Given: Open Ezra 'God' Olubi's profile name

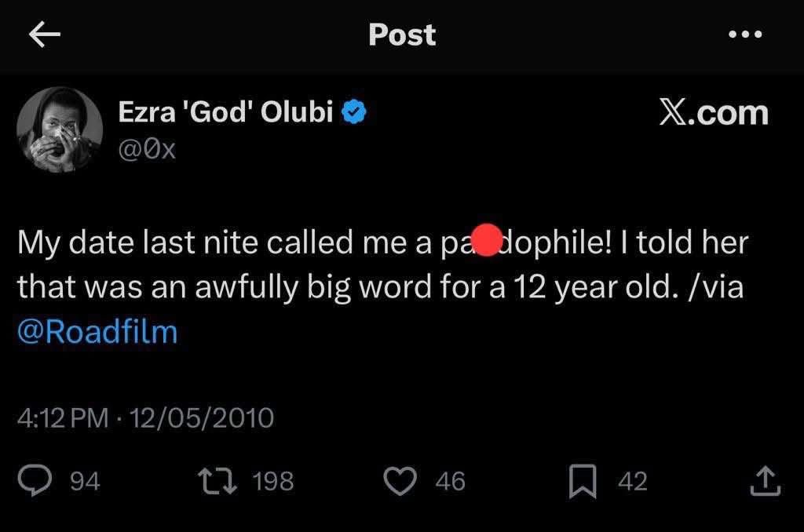Looking at the screenshot, I should click(x=227, y=113).
